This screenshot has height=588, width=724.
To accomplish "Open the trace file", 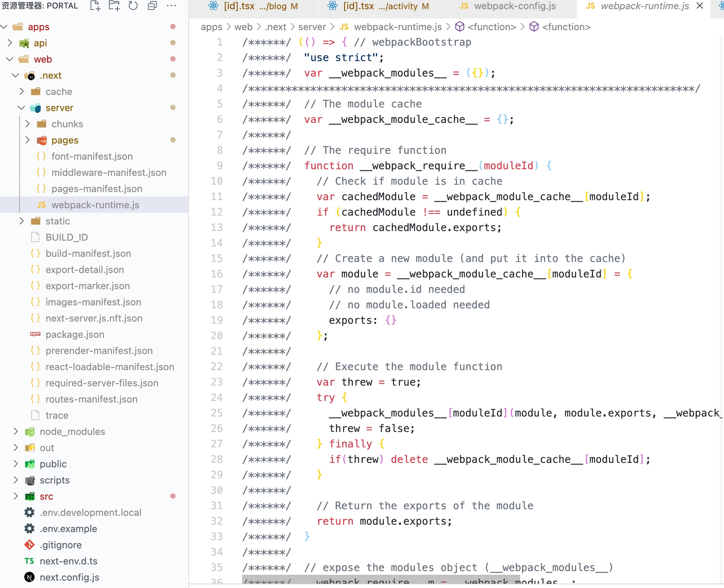I will pos(94,415).
